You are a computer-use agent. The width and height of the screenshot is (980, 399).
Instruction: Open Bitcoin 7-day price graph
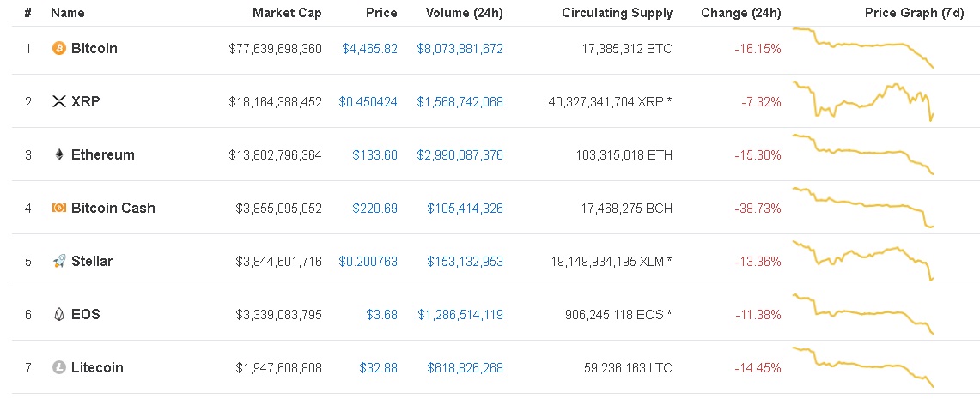click(863, 47)
